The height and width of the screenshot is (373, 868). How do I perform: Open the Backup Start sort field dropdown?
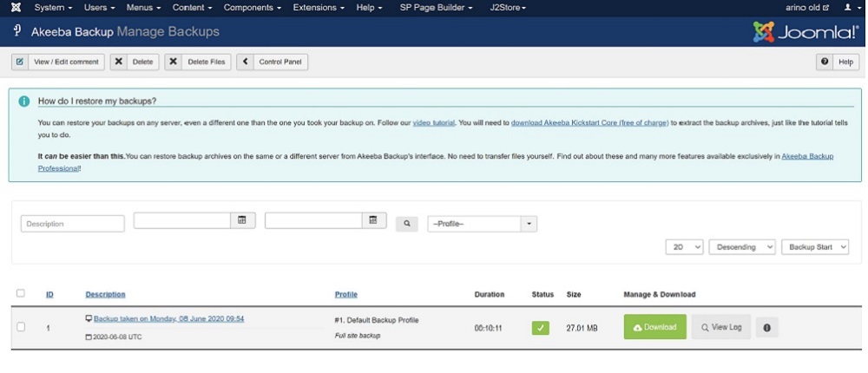click(x=815, y=247)
